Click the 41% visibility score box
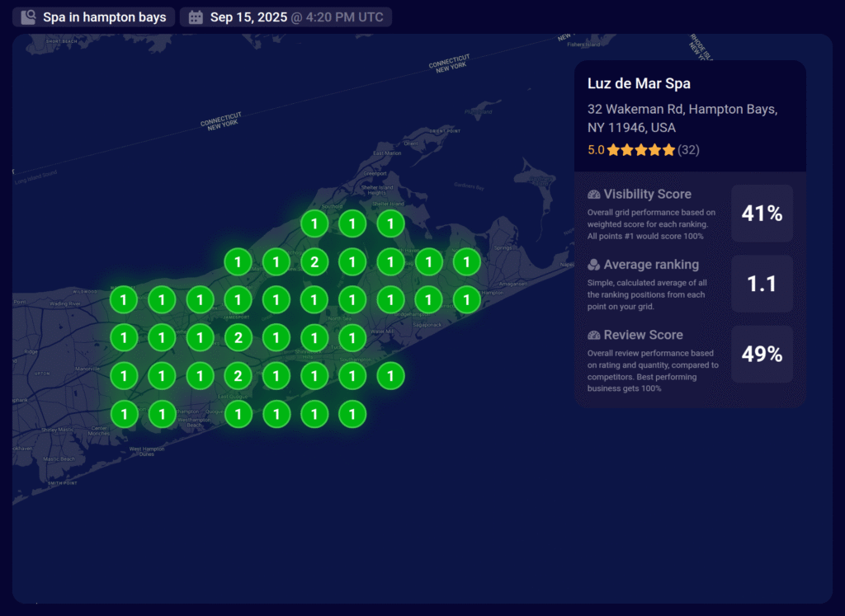Image resolution: width=845 pixels, height=616 pixels. pos(762,214)
